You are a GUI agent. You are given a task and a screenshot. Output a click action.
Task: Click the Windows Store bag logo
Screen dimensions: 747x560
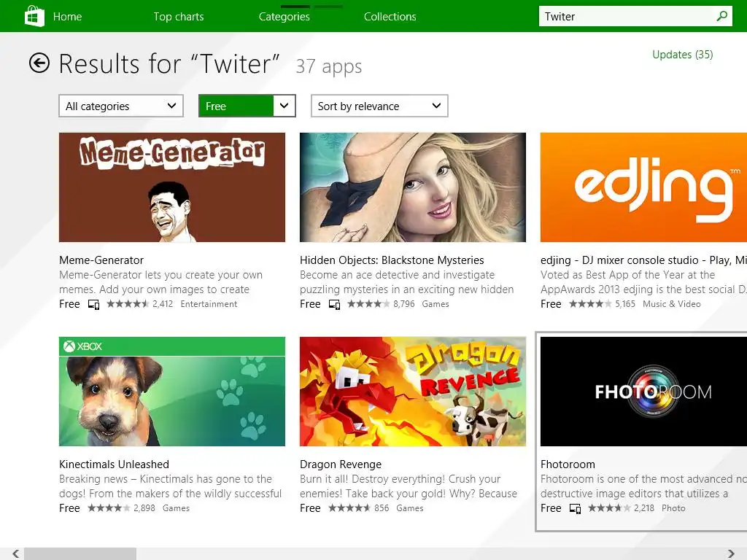34,16
